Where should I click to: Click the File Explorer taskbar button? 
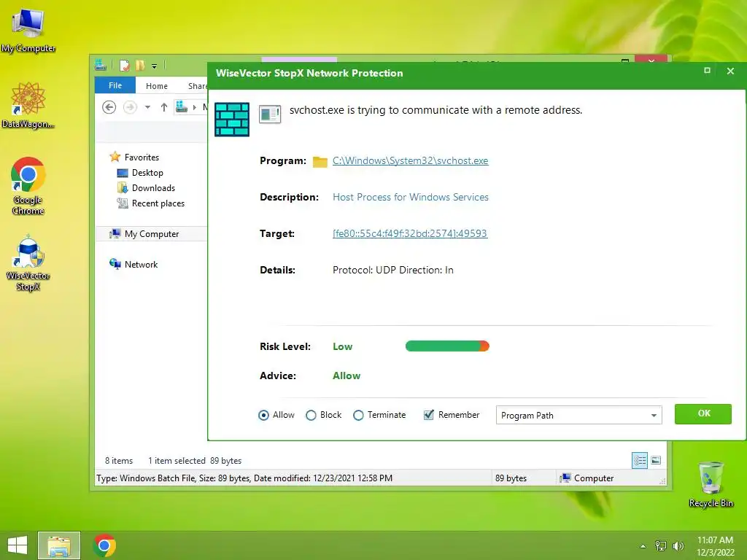coord(59,545)
